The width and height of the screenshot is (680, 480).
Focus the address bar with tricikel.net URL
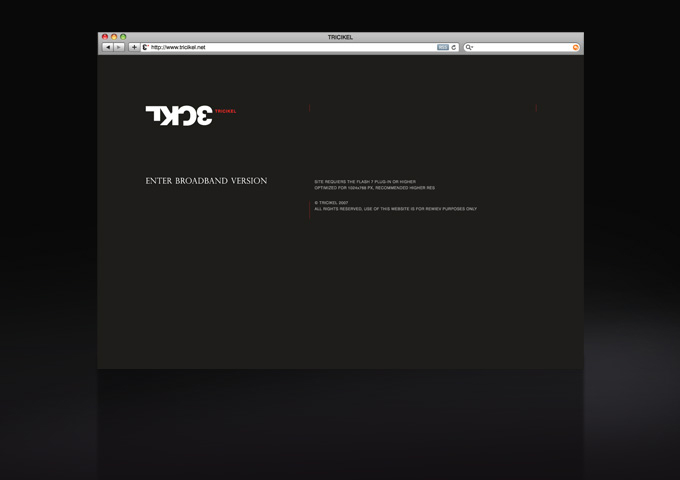click(x=300, y=47)
